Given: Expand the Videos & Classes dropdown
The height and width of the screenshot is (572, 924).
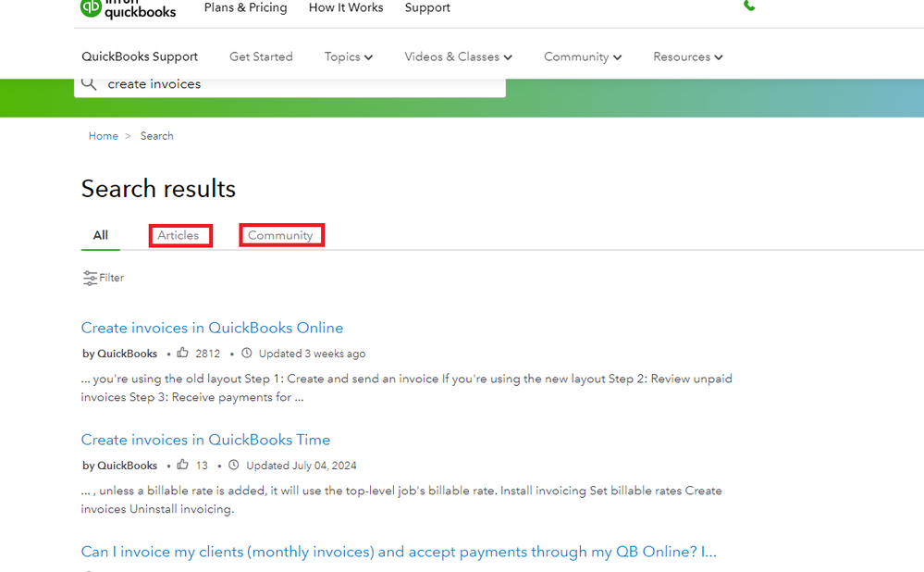Looking at the screenshot, I should coord(458,56).
